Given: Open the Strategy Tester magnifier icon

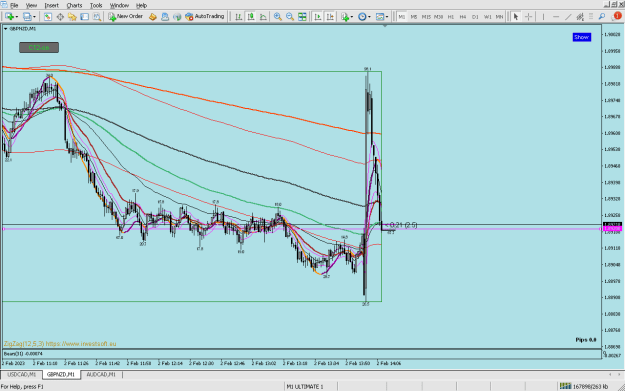Looking at the screenshot, I should coord(97,16).
